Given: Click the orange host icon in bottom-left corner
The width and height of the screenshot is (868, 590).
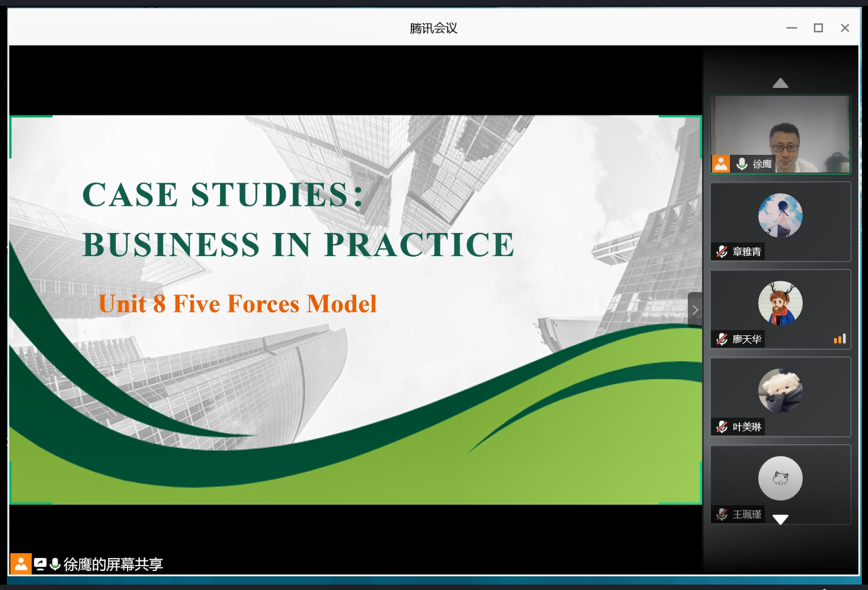Looking at the screenshot, I should pos(21,564).
